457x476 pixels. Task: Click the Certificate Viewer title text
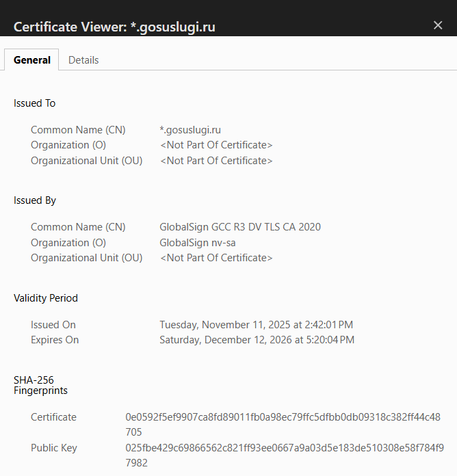(x=114, y=27)
